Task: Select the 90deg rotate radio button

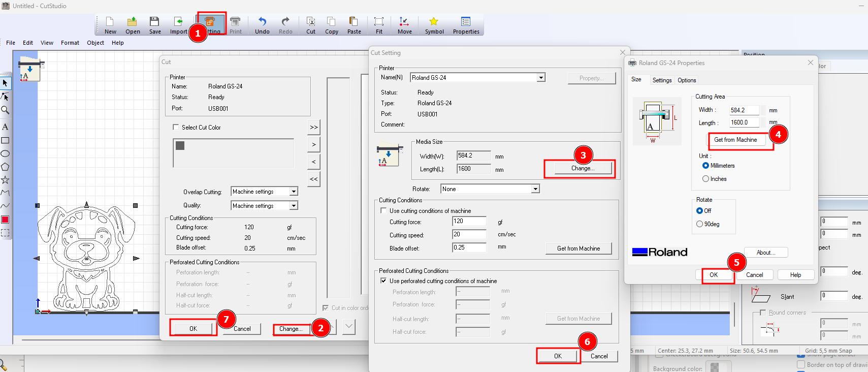Action: 699,224
